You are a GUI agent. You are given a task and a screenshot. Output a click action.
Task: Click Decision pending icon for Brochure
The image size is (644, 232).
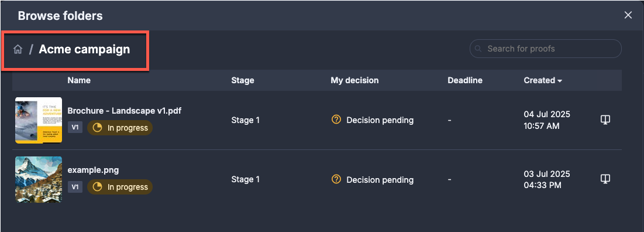point(336,120)
